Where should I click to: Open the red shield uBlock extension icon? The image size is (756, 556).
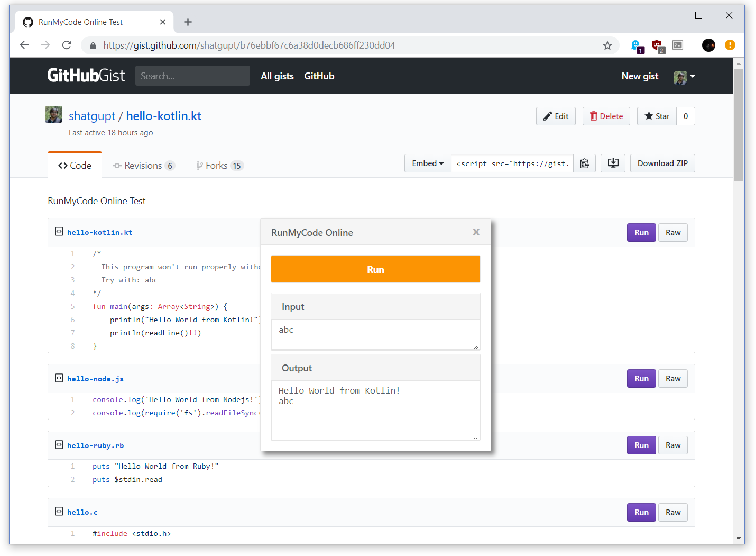(658, 46)
